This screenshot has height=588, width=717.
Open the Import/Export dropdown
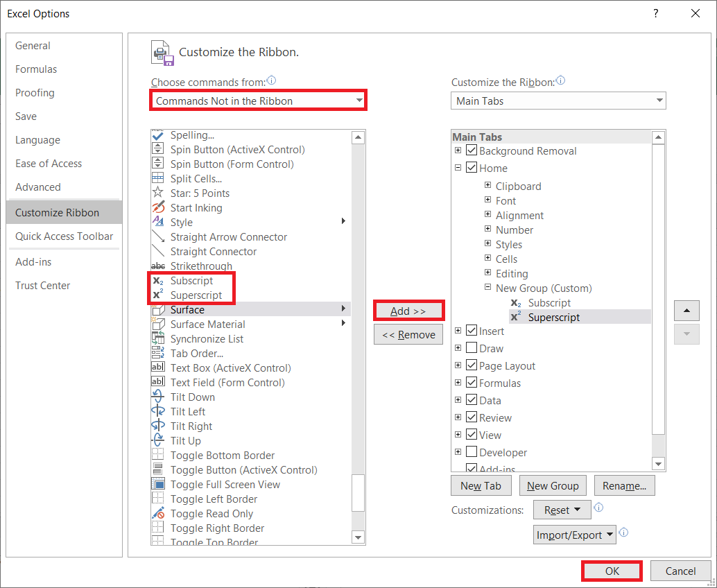[575, 535]
